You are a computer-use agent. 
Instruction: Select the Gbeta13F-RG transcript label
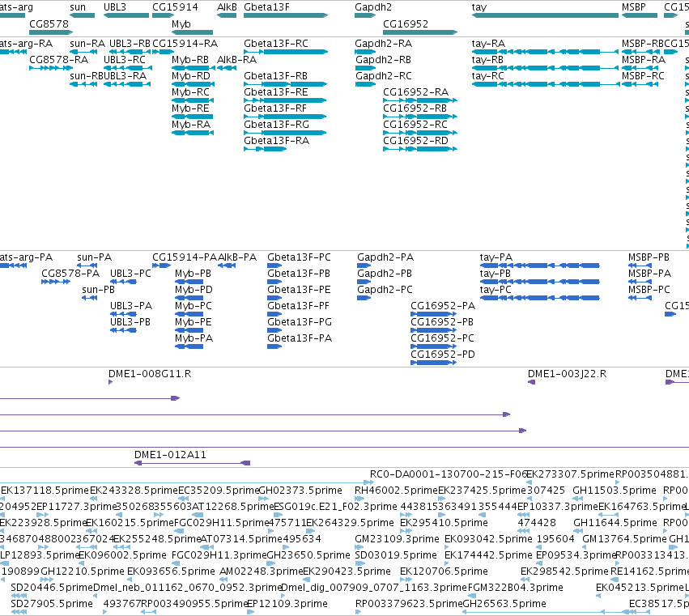pyautogui.click(x=276, y=125)
